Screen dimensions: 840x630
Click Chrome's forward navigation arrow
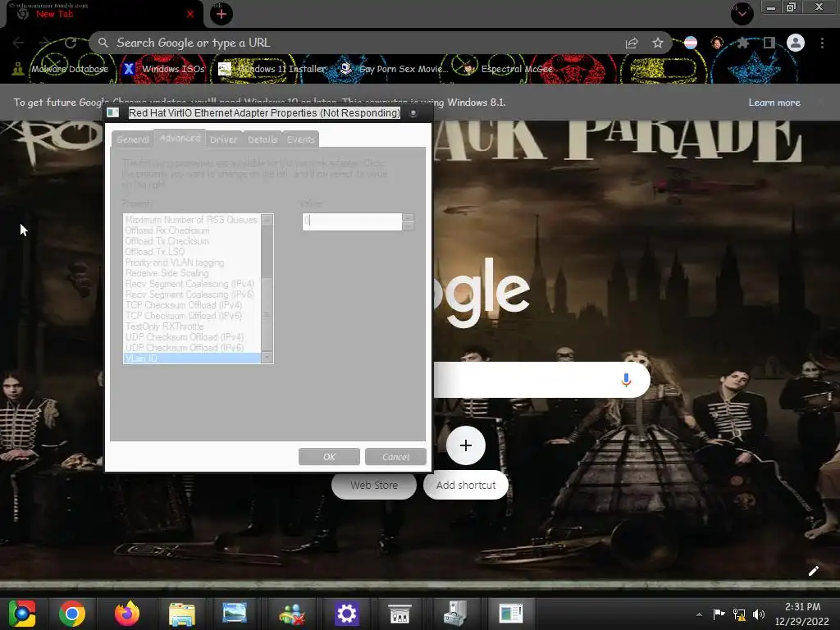tap(44, 43)
